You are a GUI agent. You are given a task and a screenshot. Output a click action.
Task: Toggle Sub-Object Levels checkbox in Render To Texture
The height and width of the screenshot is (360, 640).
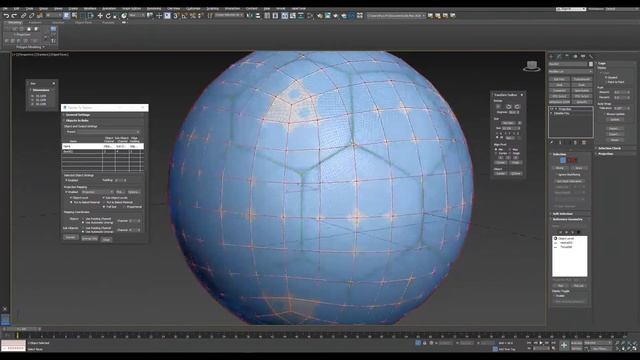[103, 198]
